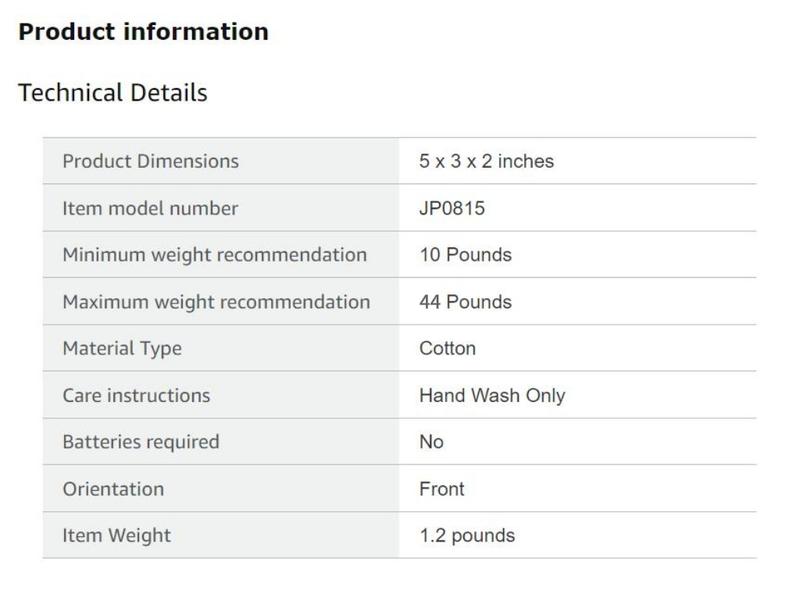
Task: Click the Care instructions label
Action: click(136, 395)
